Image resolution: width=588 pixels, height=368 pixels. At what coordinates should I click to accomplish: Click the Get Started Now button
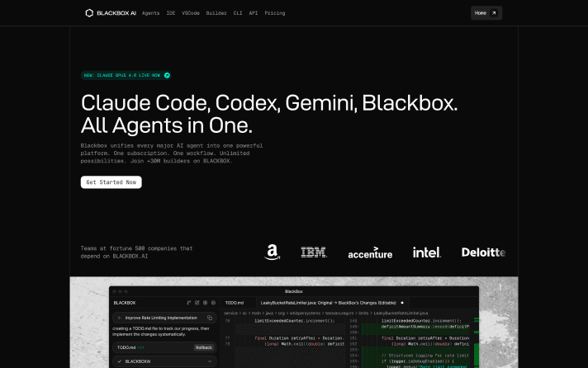point(111,182)
